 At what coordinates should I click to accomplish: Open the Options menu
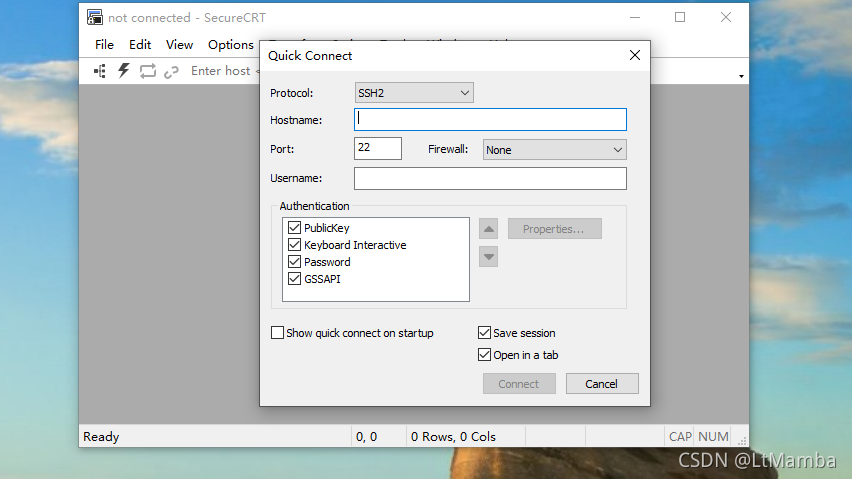coord(230,45)
